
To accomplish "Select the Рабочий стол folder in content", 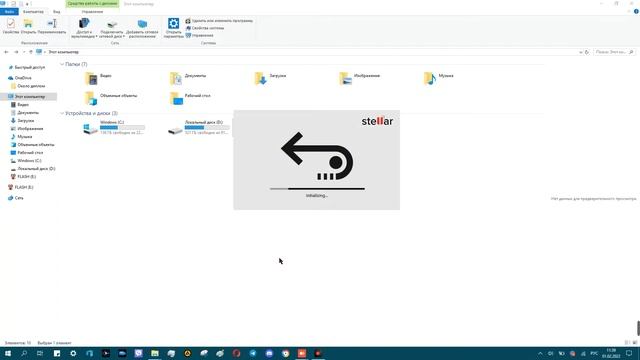I will click(190, 98).
